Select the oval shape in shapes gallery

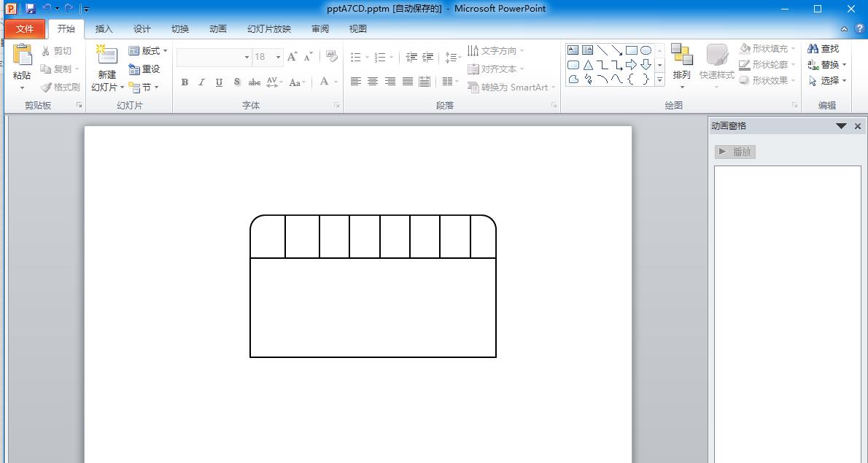[646, 50]
